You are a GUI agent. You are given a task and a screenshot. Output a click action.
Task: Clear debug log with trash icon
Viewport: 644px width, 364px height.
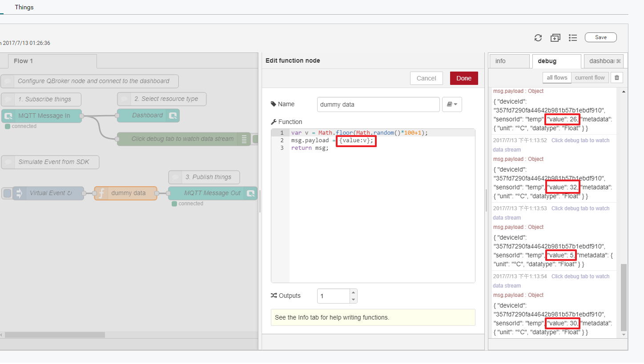pyautogui.click(x=616, y=78)
